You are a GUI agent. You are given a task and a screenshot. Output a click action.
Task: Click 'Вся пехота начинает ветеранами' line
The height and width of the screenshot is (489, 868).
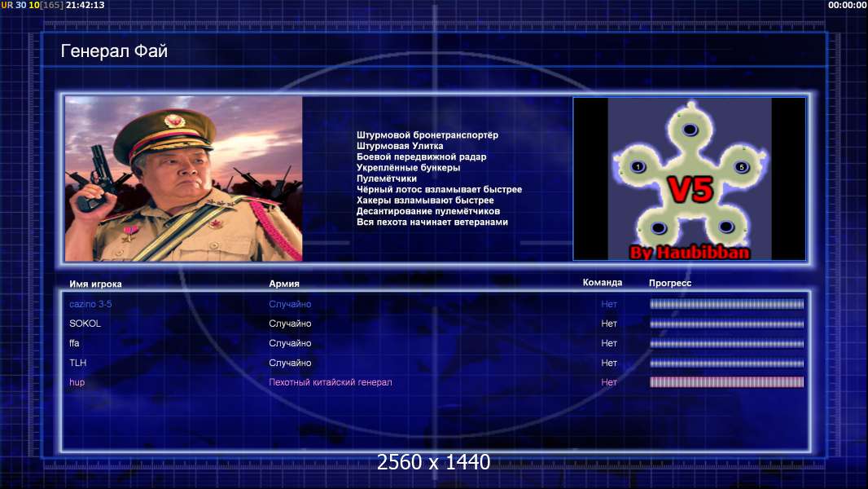[x=432, y=222]
